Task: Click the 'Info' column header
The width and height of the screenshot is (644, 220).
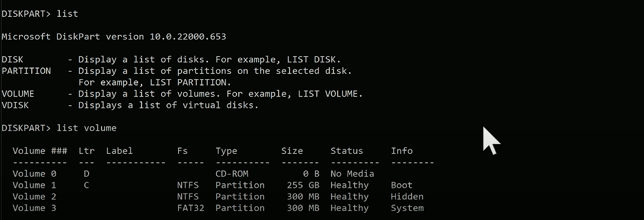Action: pyautogui.click(x=402, y=151)
